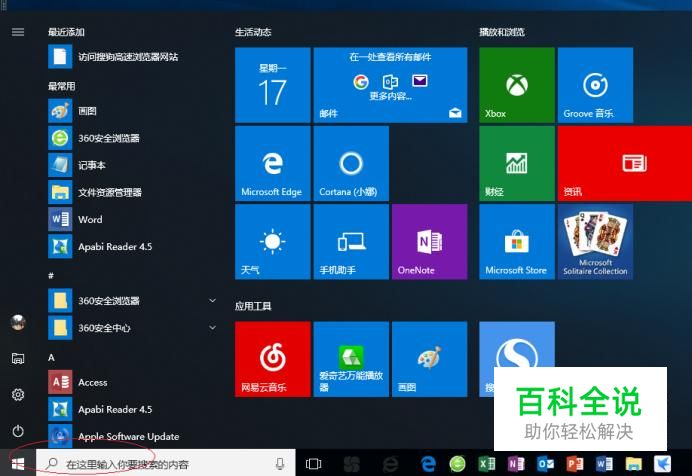Open the Microsoft Solitaire Collection tile
Image resolution: width=692 pixels, height=476 pixels.
[x=595, y=242]
